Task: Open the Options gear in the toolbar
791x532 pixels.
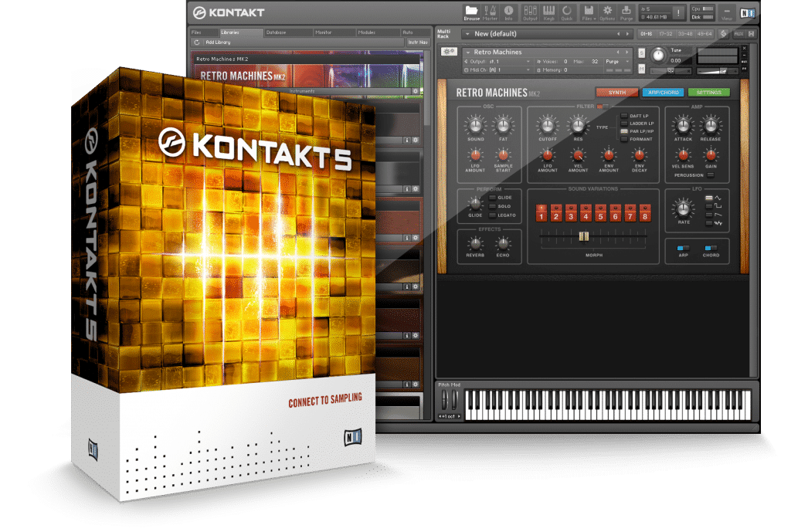Action: (x=607, y=12)
